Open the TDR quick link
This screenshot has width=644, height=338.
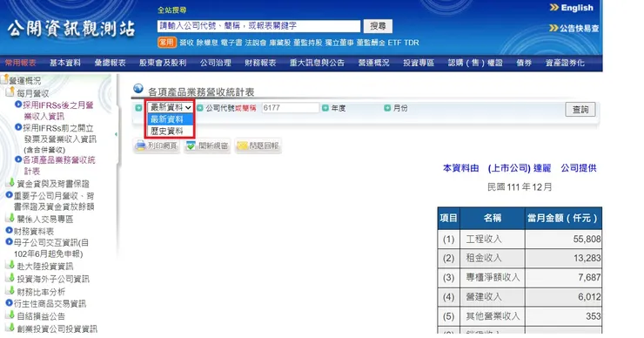point(411,43)
